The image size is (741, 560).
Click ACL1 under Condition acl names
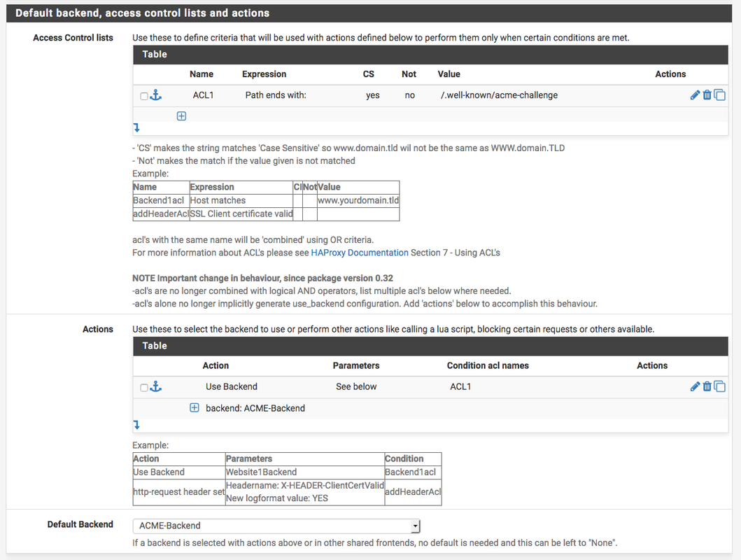point(460,386)
